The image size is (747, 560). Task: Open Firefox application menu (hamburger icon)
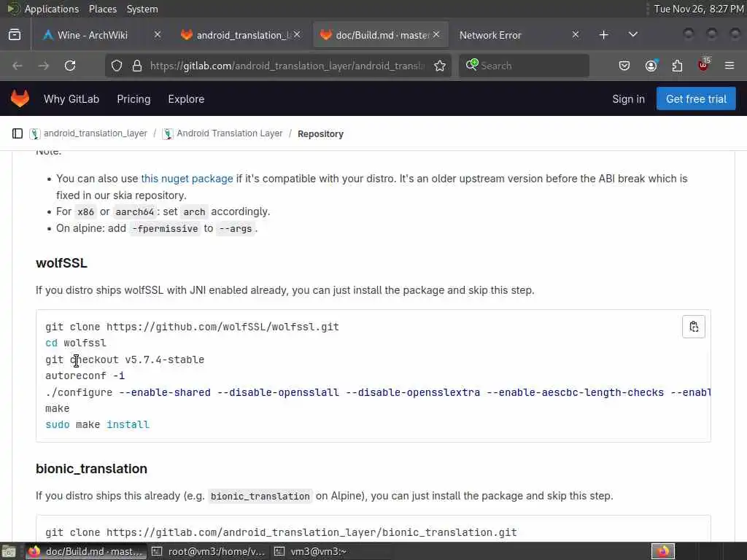(x=729, y=66)
